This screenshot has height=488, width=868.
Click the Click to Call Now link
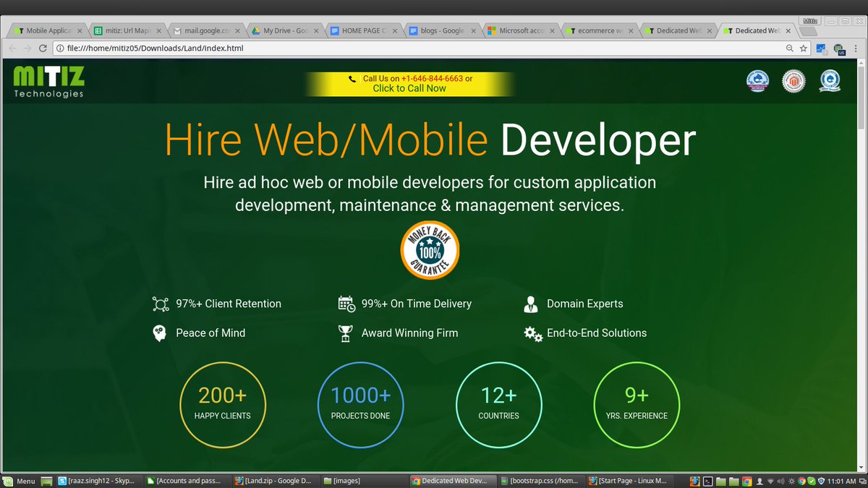pyautogui.click(x=409, y=88)
